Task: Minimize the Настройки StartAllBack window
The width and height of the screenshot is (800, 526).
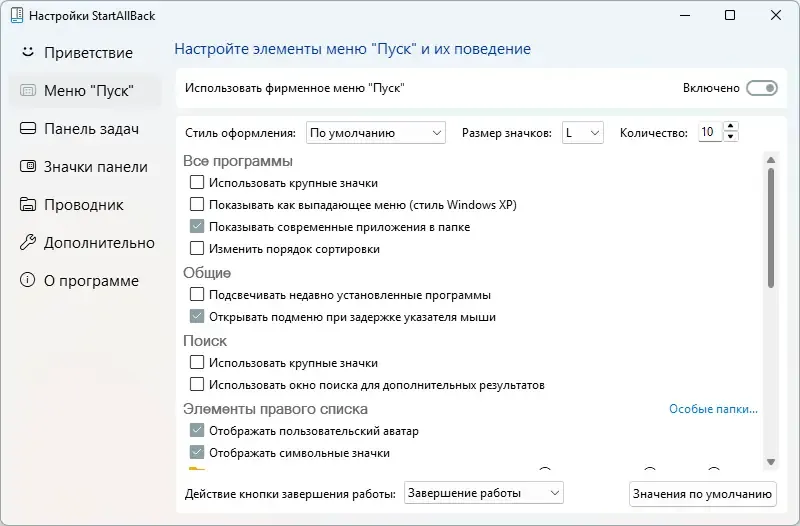Action: click(685, 15)
